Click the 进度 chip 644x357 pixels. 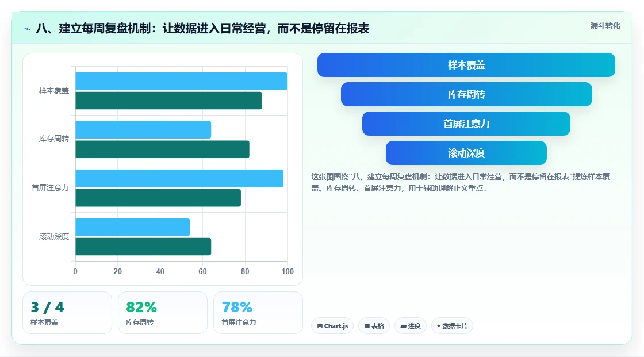click(411, 326)
